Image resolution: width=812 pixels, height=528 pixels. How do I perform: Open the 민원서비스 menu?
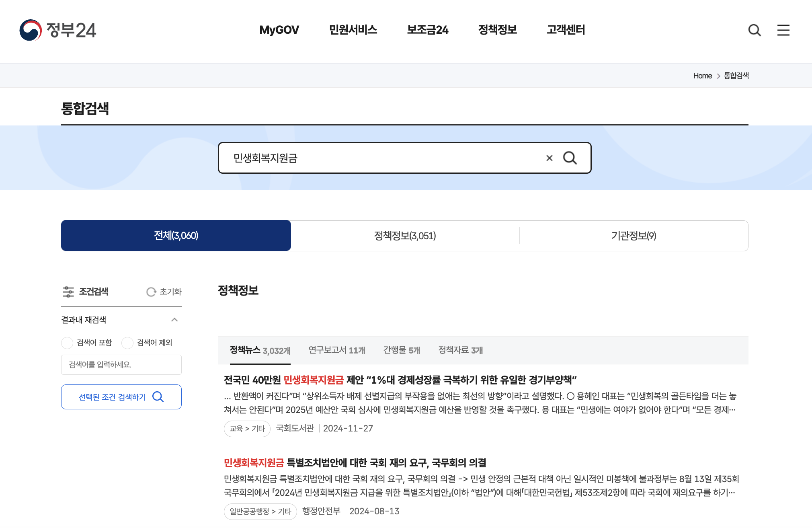[x=353, y=30]
